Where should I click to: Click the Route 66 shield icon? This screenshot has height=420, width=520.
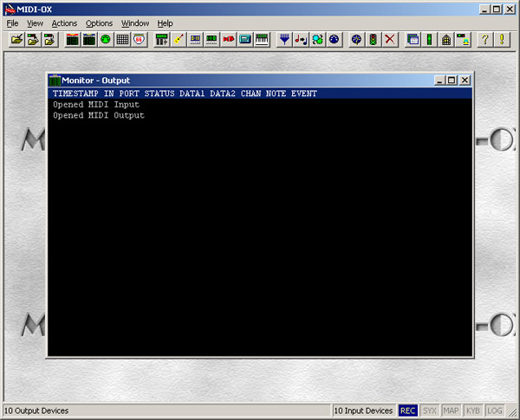(139, 40)
